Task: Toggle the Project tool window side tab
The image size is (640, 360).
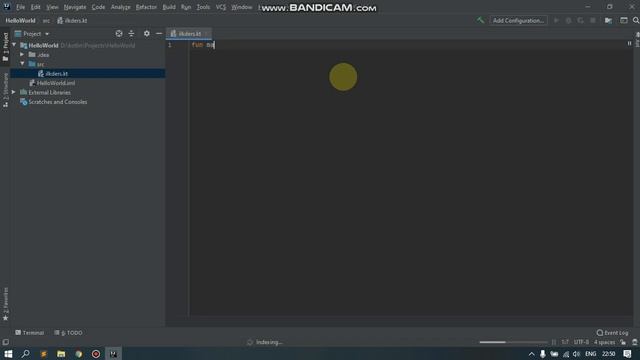Action: tap(5, 47)
